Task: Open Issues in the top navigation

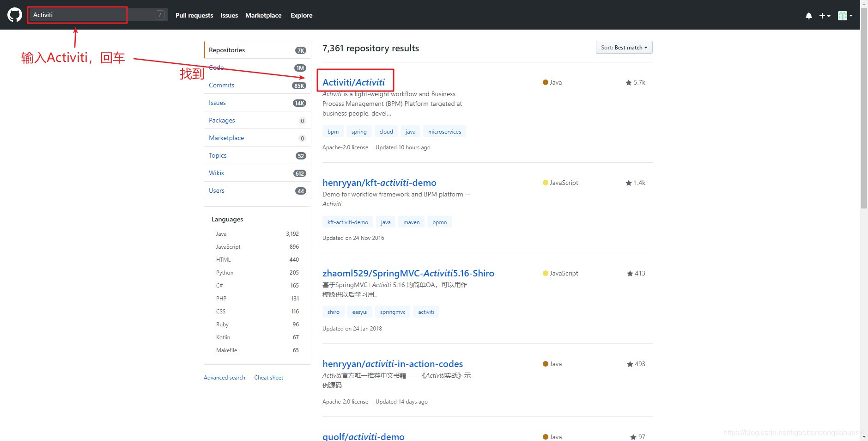Action: point(229,15)
